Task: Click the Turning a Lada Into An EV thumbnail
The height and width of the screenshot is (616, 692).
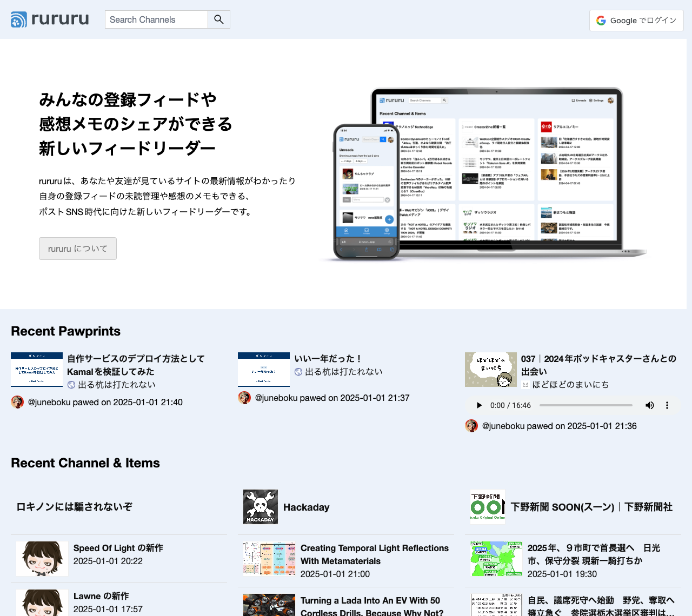Action: [x=269, y=605]
